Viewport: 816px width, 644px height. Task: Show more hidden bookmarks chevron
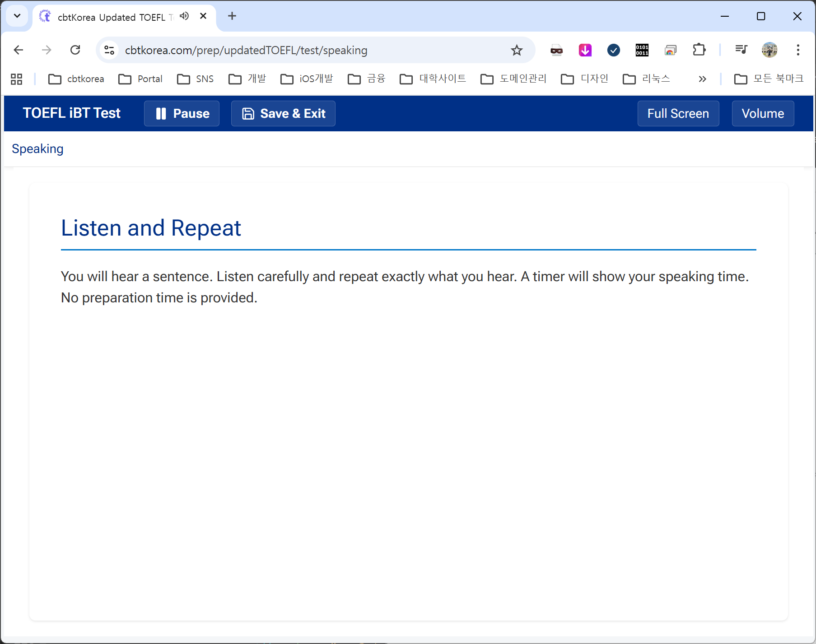[702, 79]
